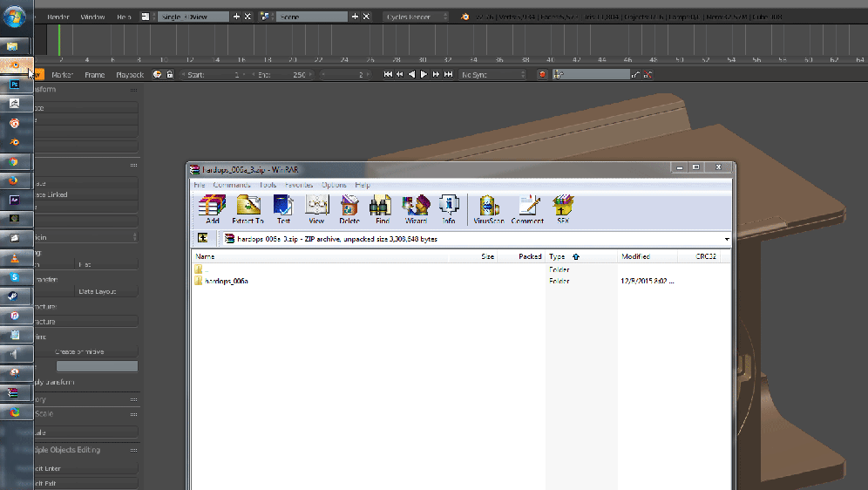868x490 pixels.
Task: Click the Delete icon in WinRAR
Action: point(349,209)
